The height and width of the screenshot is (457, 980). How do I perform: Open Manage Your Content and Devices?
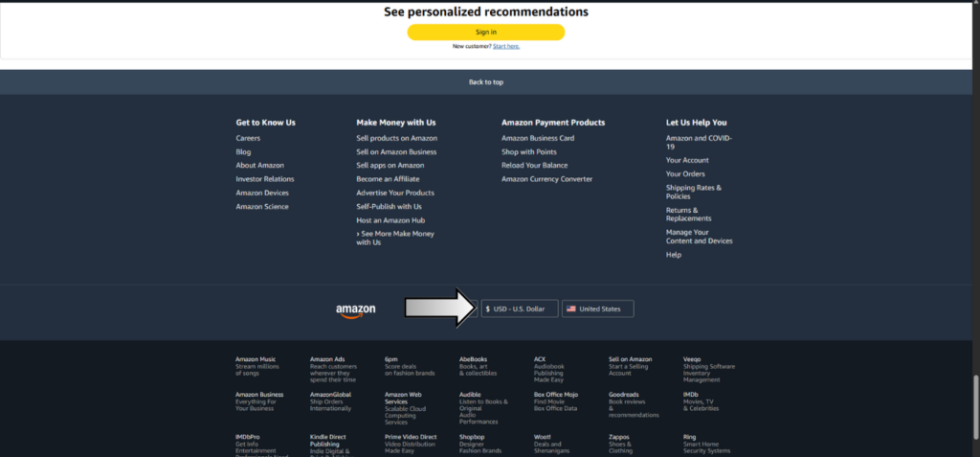click(x=699, y=237)
